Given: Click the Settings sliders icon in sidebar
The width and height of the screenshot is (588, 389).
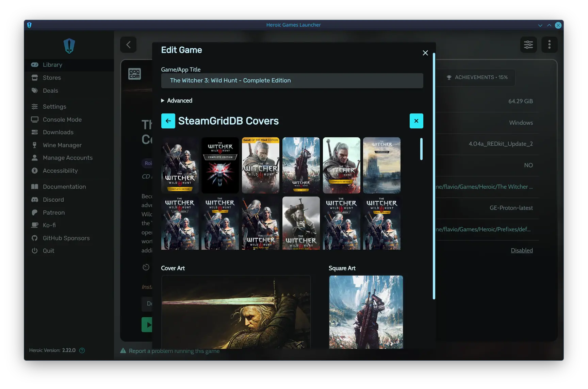Looking at the screenshot, I should [35, 107].
